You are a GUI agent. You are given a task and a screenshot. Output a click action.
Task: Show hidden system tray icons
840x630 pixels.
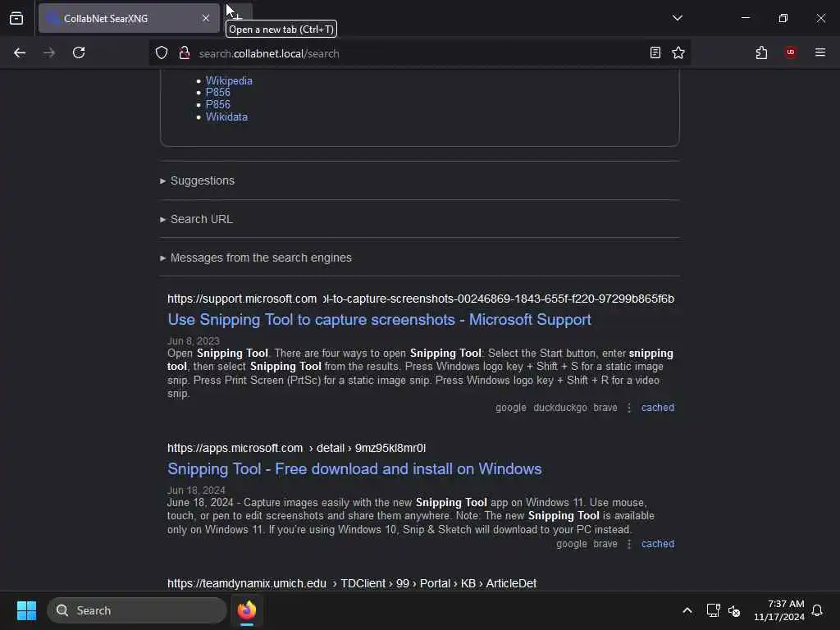click(x=687, y=610)
